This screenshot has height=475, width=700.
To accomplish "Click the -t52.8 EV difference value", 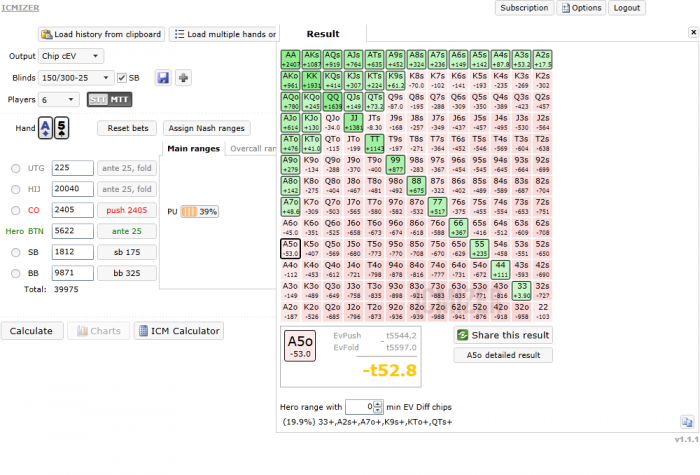I will point(389,370).
